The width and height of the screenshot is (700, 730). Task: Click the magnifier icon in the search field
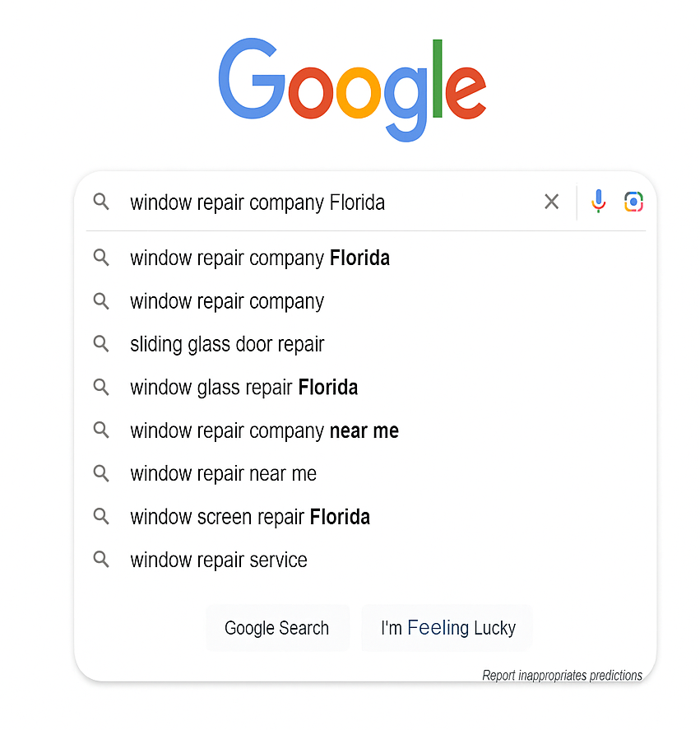tap(101, 202)
